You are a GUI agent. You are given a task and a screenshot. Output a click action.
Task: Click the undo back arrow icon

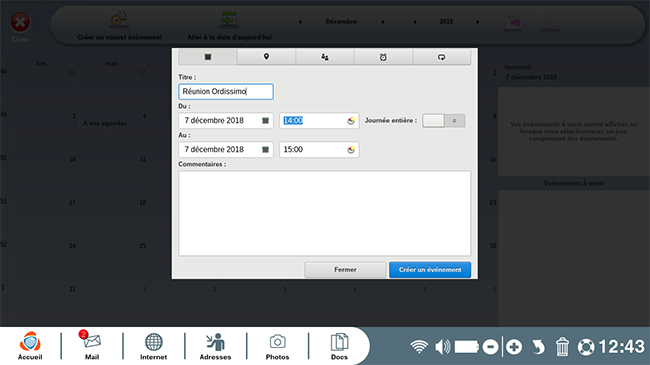538,346
